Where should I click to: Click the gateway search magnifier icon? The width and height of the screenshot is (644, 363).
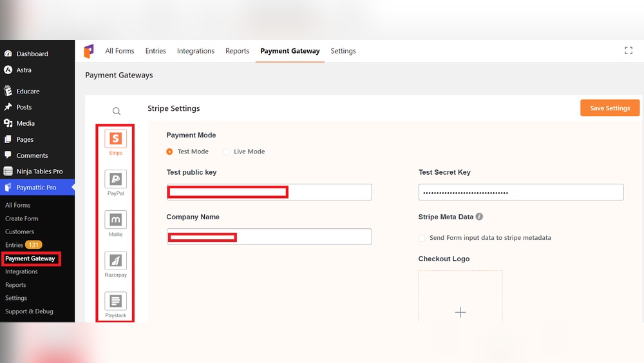coord(117,111)
